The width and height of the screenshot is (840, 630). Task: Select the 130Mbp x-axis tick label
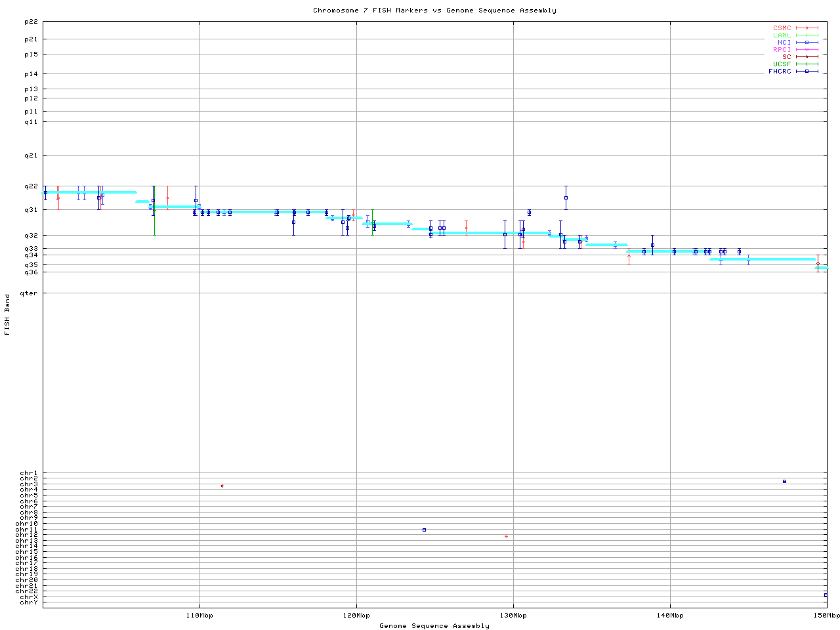pos(513,616)
